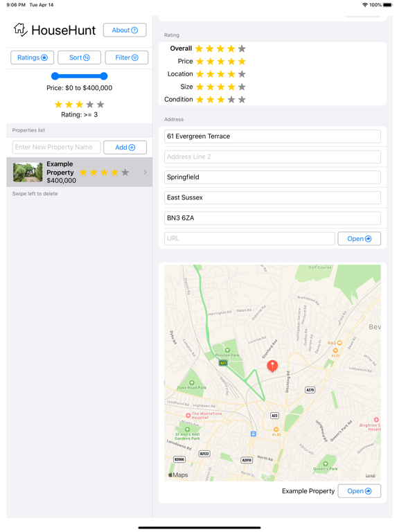The height and width of the screenshot is (532, 399).
Task: Set Overall rating to five stars
Action: pyautogui.click(x=242, y=49)
